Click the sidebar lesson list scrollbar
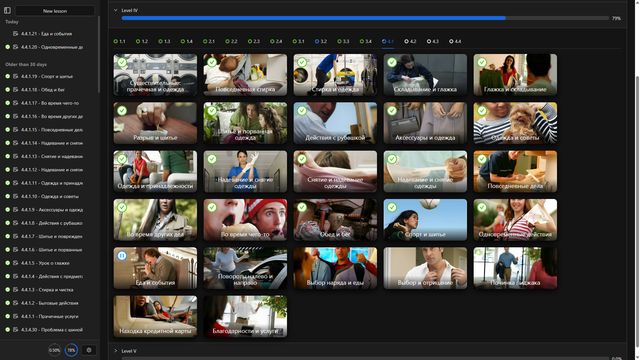This screenshot has width=640, height=360. click(98, 55)
